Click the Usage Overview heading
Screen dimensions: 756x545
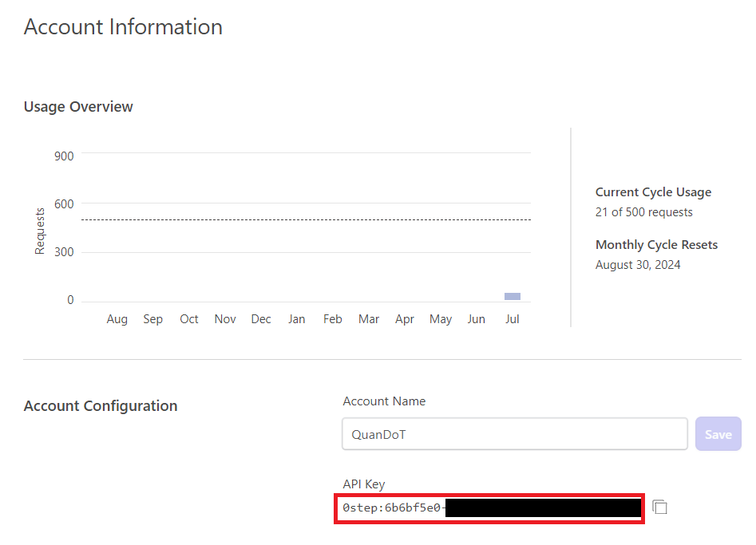[x=77, y=106]
